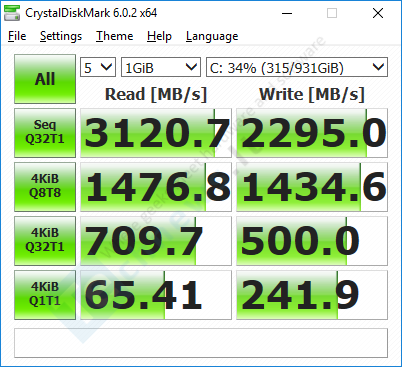Open the Settings menu

61,36
